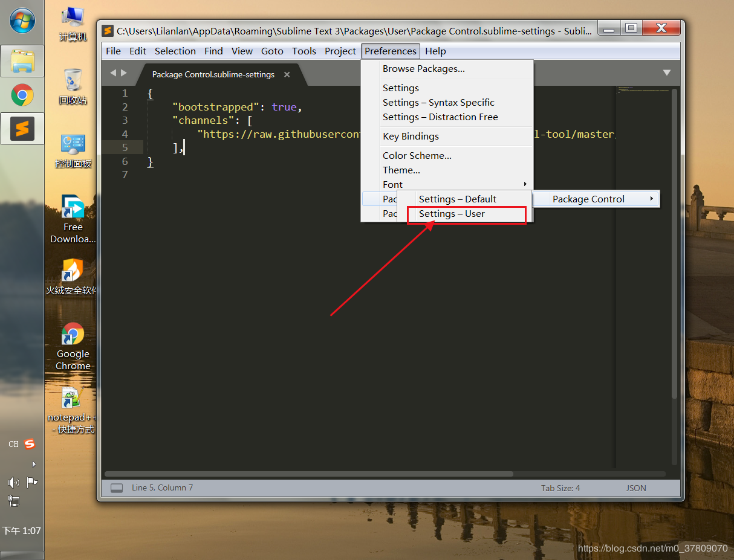Close the Package Control.sublime-settings tab
734x560 pixels.
click(287, 74)
